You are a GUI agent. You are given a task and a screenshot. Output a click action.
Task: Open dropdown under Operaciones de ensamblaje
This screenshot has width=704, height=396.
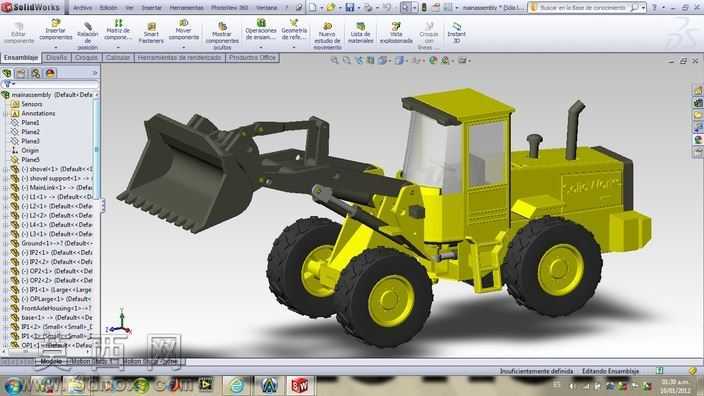pyautogui.click(x=261, y=47)
